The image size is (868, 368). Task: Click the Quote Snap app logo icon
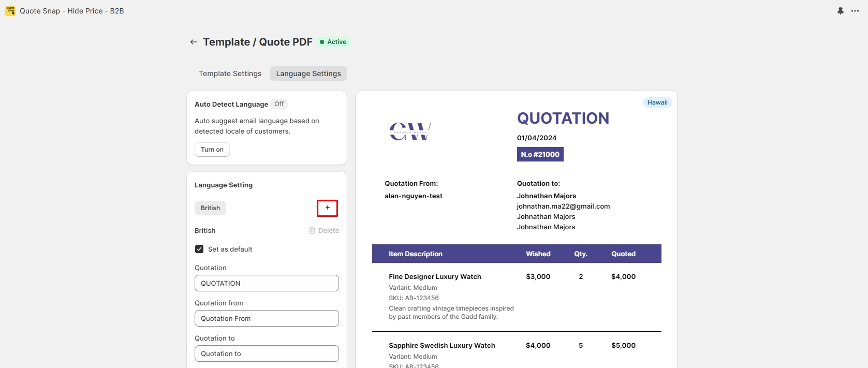[x=10, y=11]
